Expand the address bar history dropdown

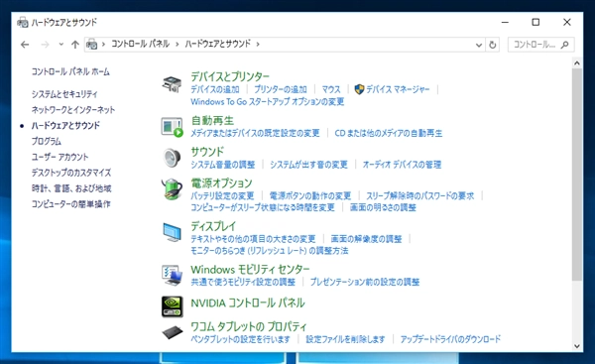[479, 45]
